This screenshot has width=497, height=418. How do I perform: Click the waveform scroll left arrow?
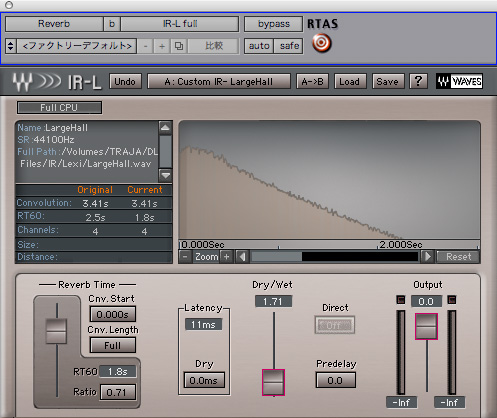coord(242,257)
